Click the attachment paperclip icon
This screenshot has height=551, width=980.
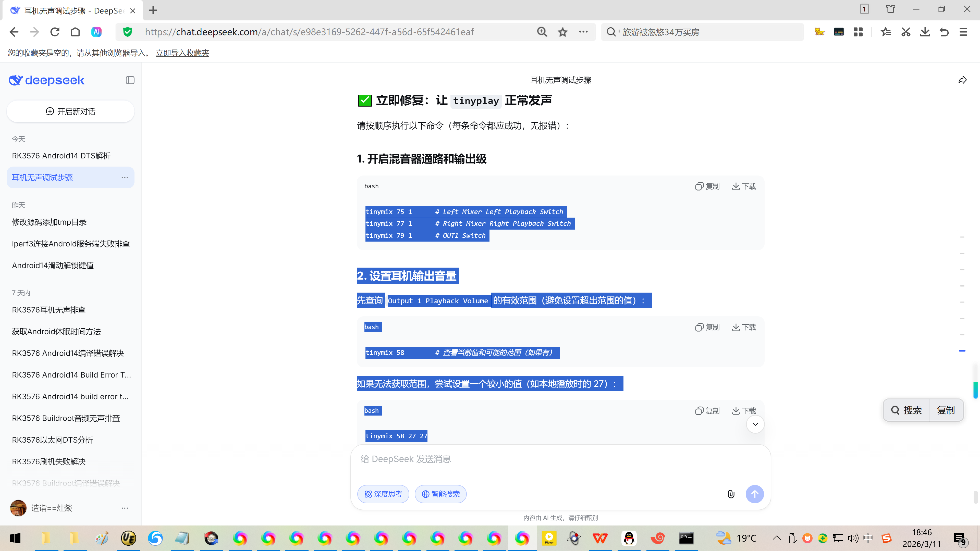(x=731, y=494)
